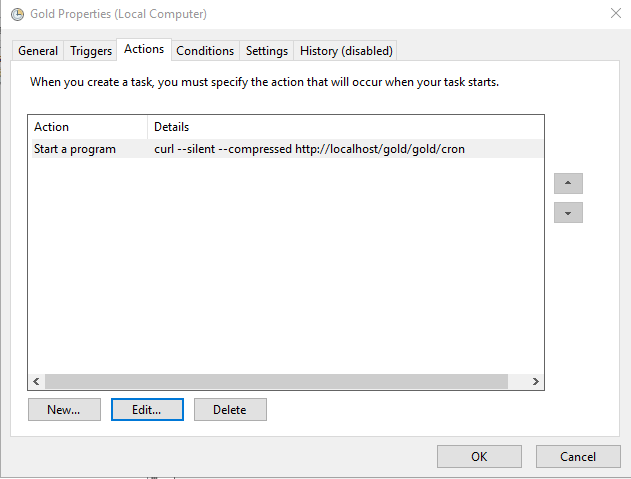Switch to the General tab
631x479 pixels.
pyautogui.click(x=38, y=51)
